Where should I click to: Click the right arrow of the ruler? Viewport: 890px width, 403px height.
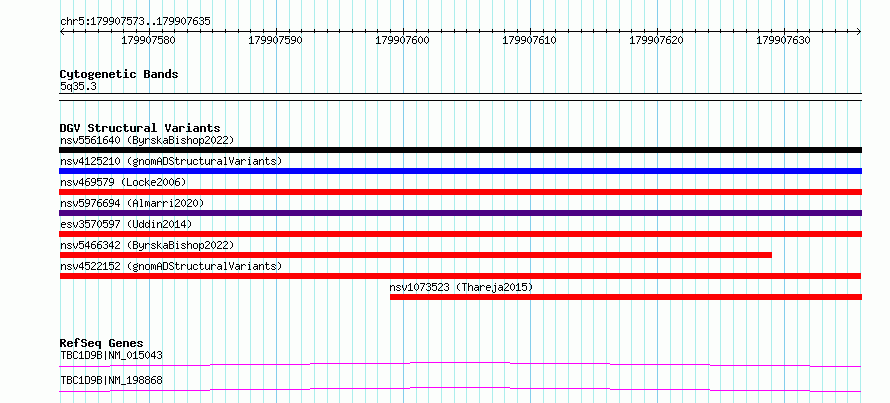point(859,32)
